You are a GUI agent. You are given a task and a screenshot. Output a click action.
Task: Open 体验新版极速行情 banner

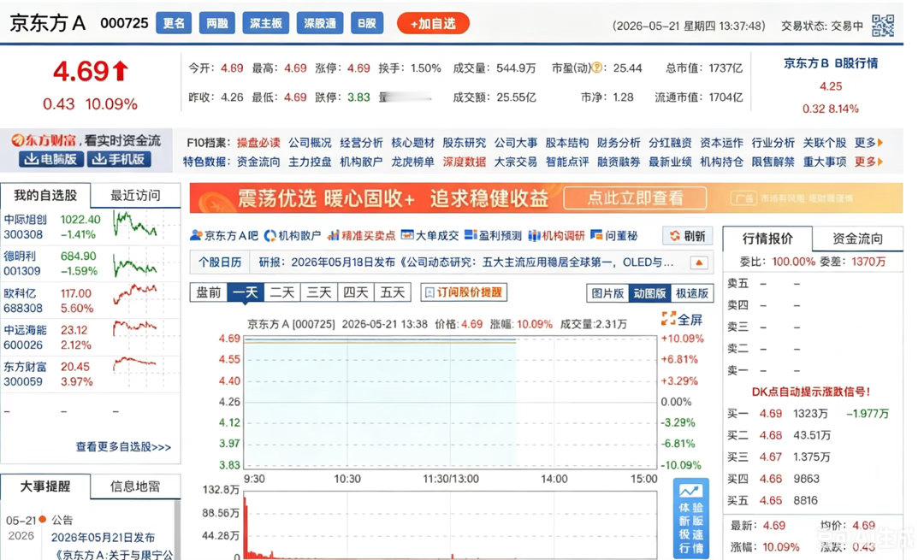click(x=690, y=518)
